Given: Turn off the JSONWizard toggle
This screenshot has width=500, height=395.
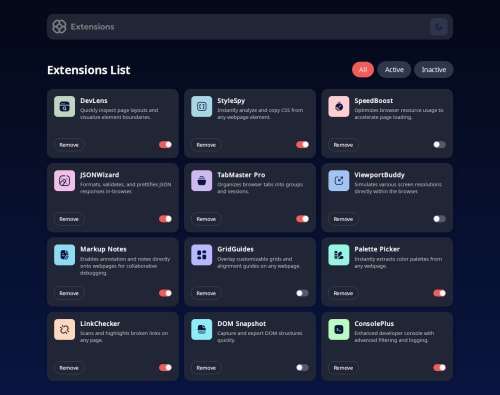Looking at the screenshot, I should [x=165, y=219].
